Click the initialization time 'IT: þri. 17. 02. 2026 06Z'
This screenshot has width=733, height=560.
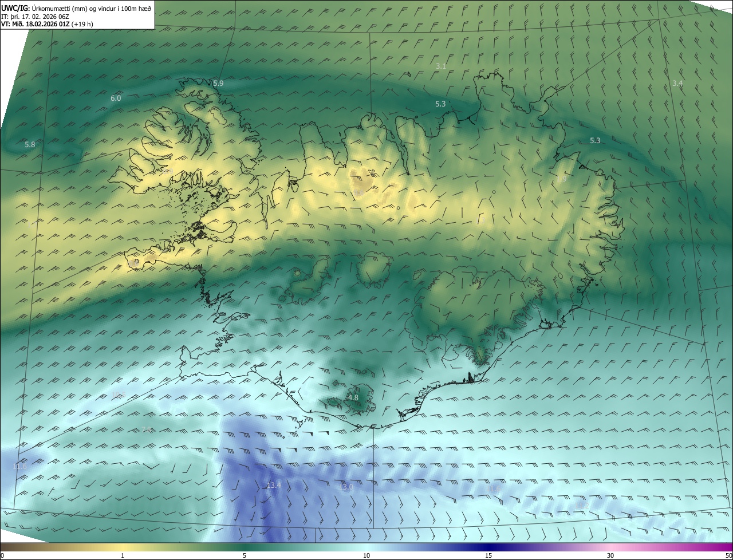pos(36,17)
